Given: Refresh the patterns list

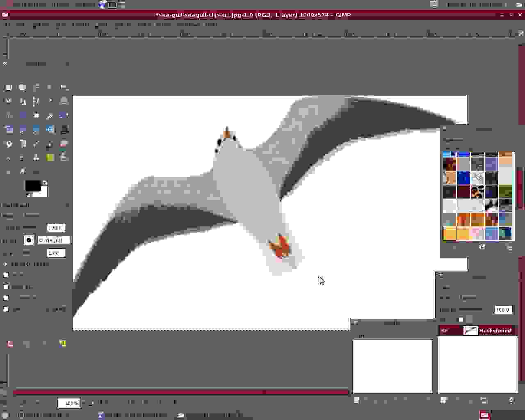Looking at the screenshot, I should click(x=482, y=247).
